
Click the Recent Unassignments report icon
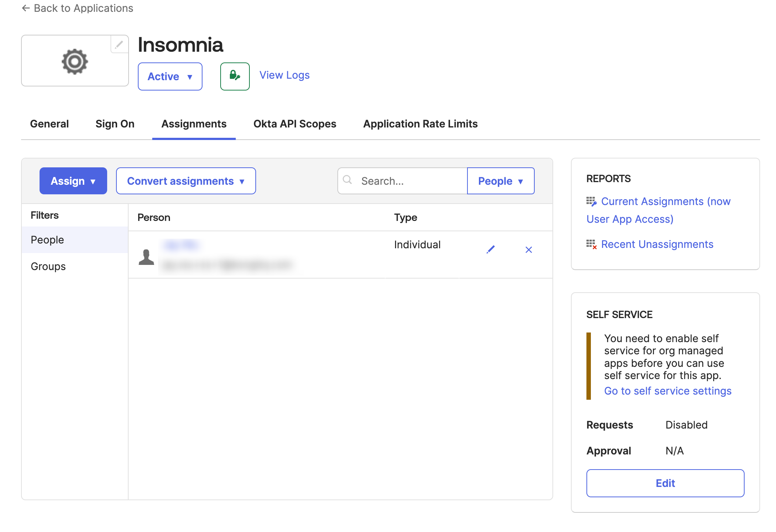pyautogui.click(x=591, y=244)
